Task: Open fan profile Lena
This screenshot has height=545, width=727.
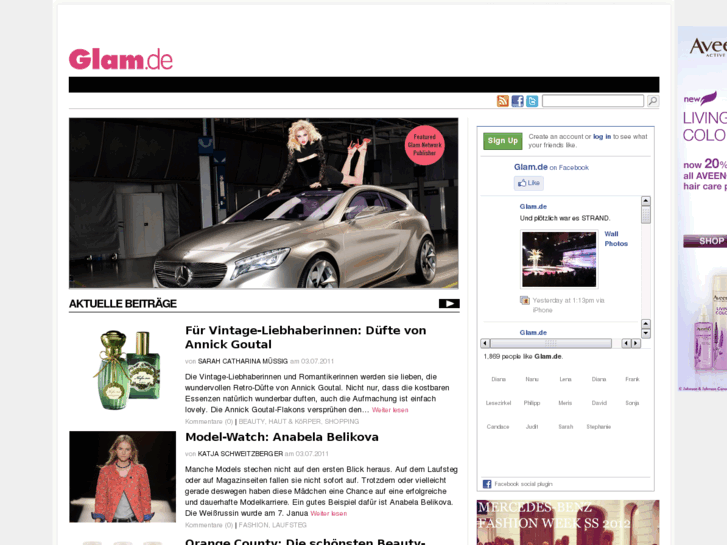Action: (565, 379)
